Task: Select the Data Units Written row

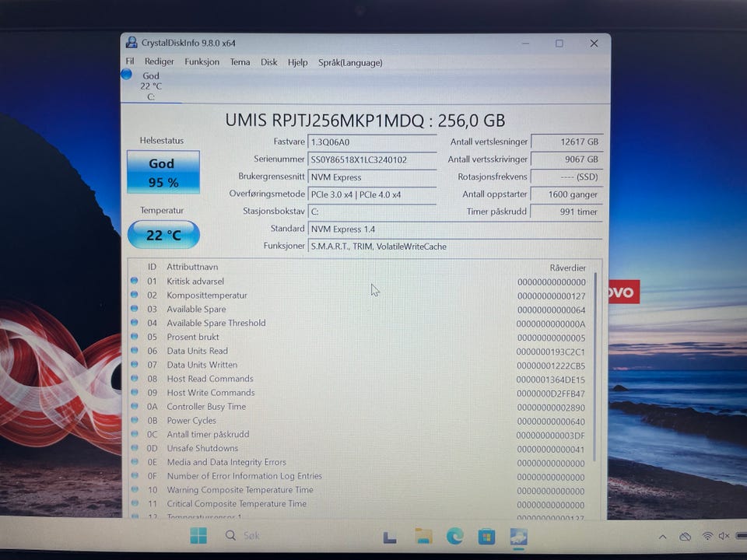Action: (359, 365)
